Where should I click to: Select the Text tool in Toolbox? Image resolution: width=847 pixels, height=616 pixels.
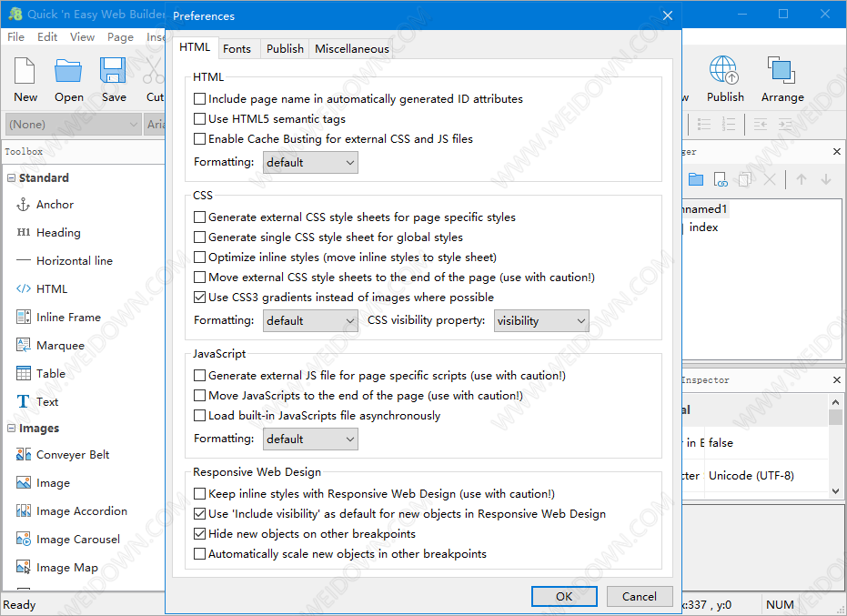click(37, 401)
